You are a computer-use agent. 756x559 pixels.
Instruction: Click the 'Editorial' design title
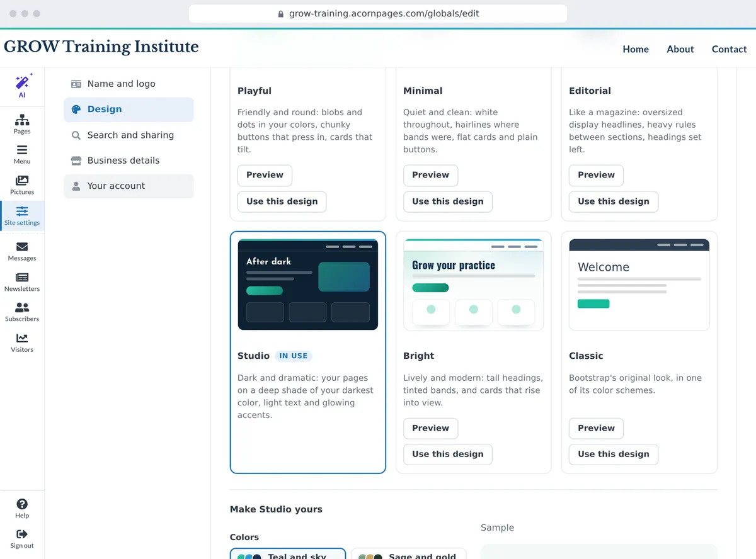tap(590, 91)
